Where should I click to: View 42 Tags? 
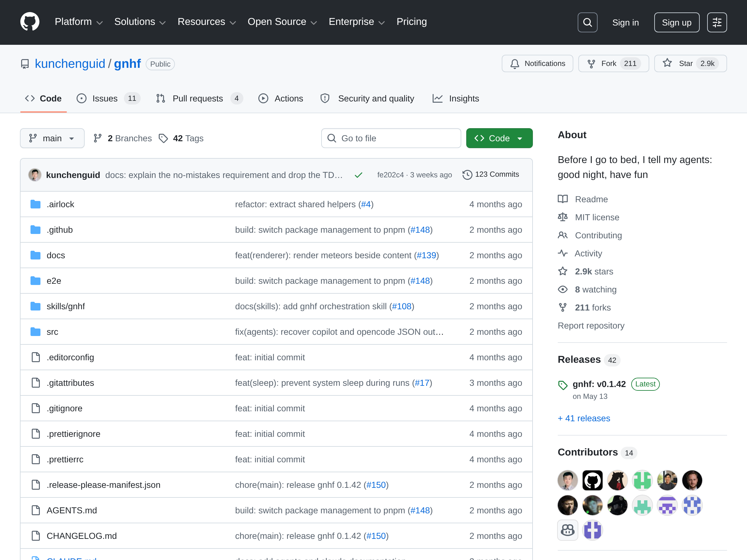[181, 138]
